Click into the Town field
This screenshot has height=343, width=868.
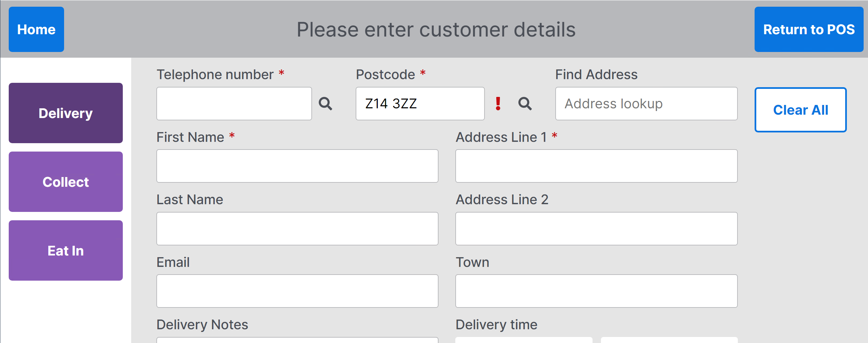[596, 291]
